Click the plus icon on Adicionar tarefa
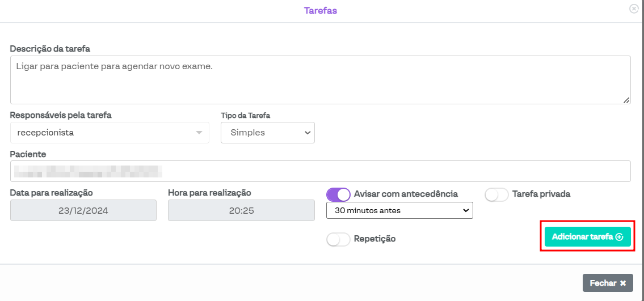 tap(619, 237)
